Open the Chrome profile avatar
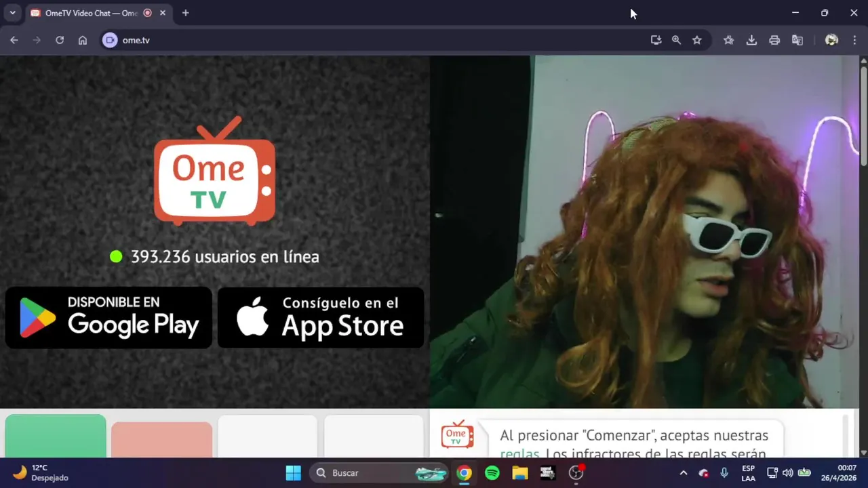The image size is (868, 488). pyautogui.click(x=831, y=40)
